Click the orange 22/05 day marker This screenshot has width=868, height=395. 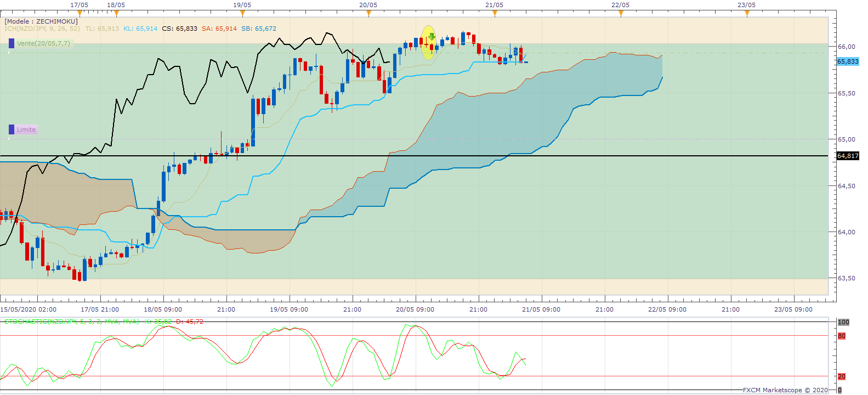tap(621, 13)
